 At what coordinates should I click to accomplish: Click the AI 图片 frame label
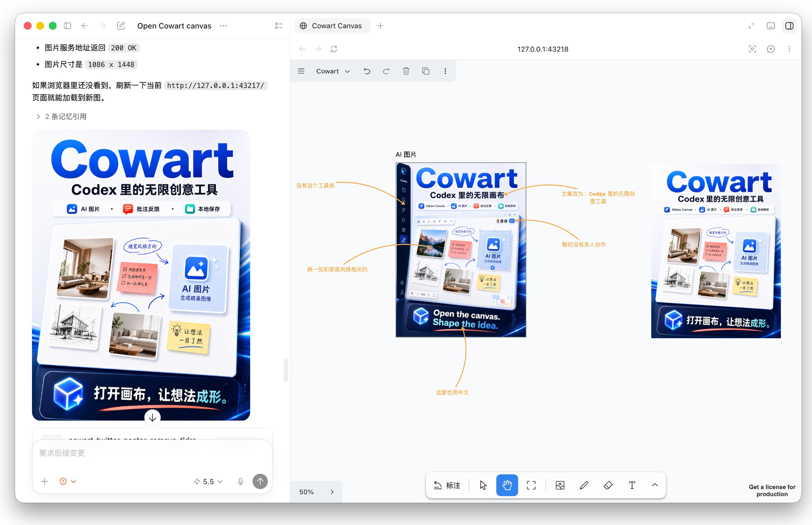pyautogui.click(x=406, y=154)
